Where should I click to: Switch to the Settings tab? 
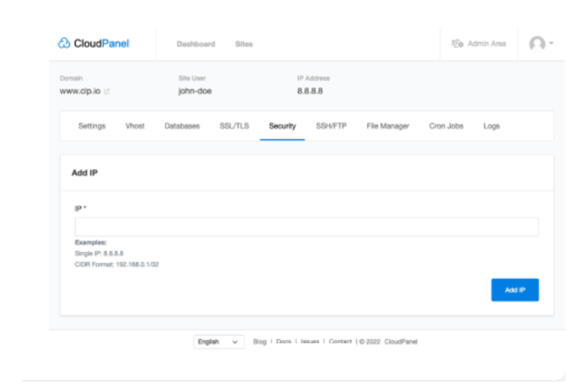91,126
